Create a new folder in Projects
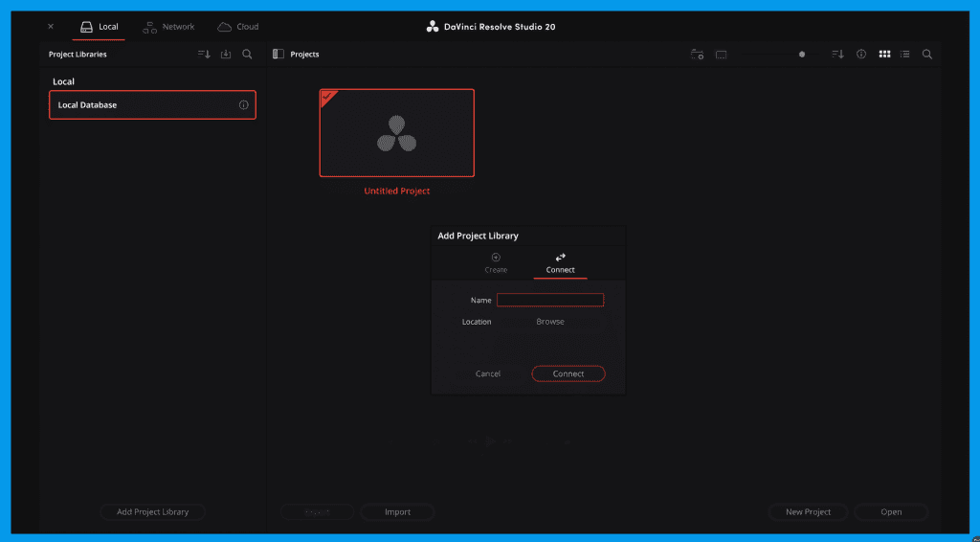 [697, 55]
